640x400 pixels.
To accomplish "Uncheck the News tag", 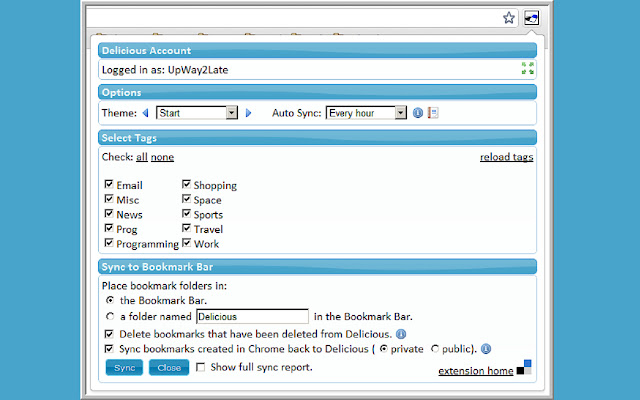I will (x=109, y=213).
